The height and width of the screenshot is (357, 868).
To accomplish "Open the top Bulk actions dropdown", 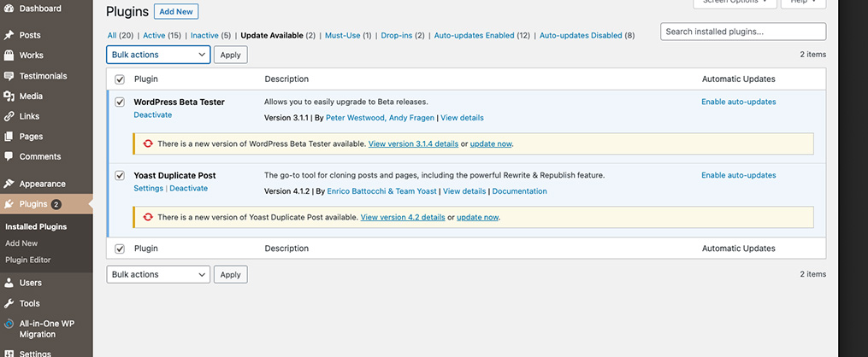I will [x=158, y=55].
